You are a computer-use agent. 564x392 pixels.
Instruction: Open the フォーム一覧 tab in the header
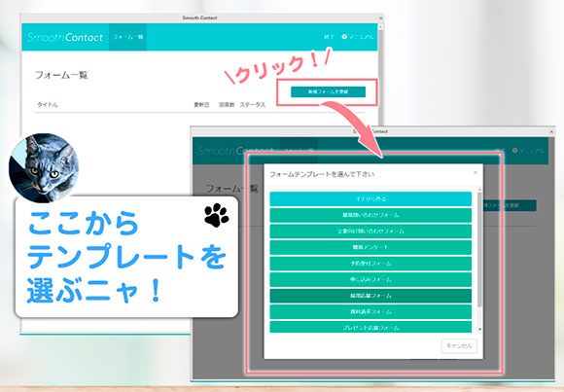(128, 37)
